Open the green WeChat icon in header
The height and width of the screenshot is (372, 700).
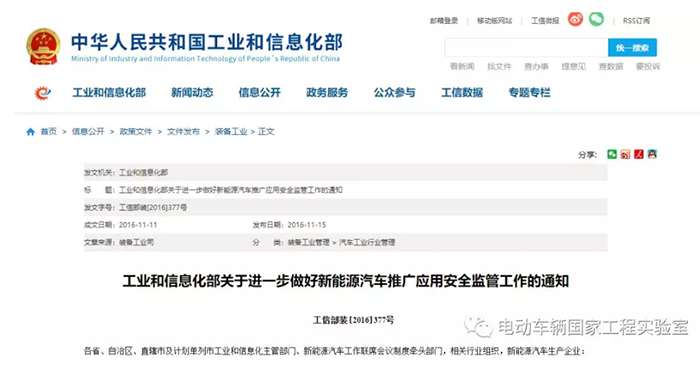(596, 19)
